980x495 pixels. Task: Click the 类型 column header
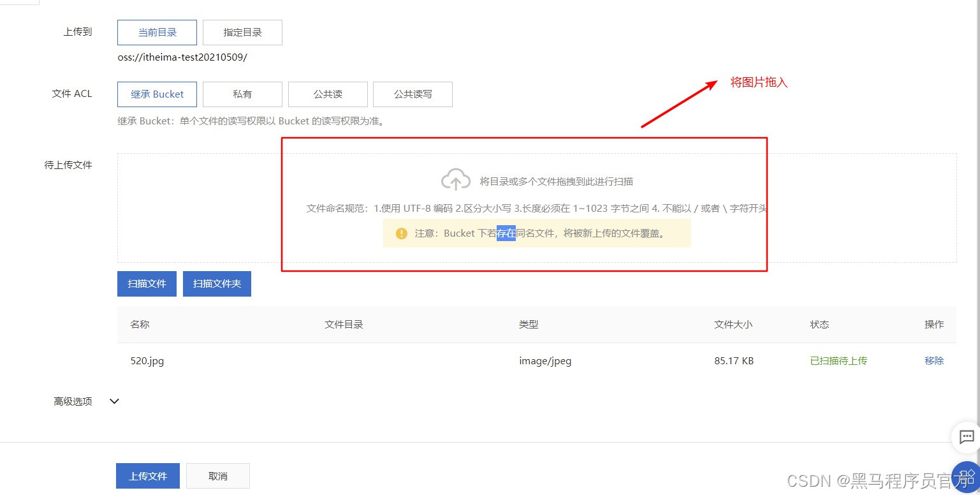(529, 324)
